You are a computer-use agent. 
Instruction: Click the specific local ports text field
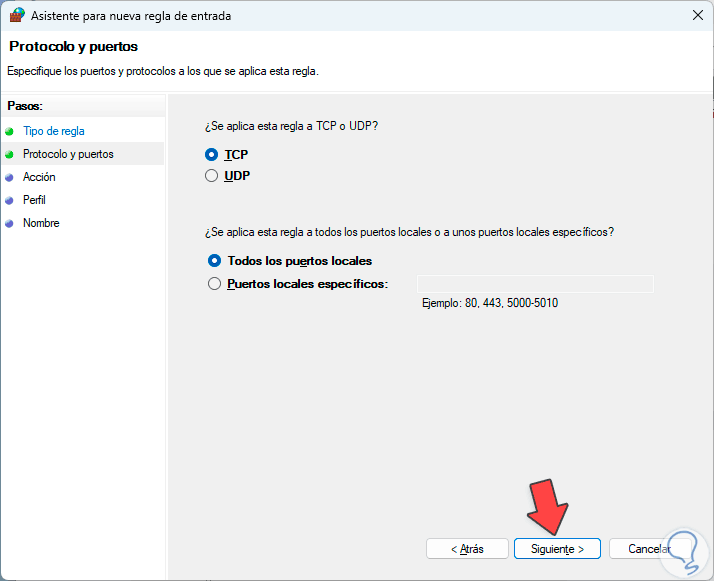(535, 284)
